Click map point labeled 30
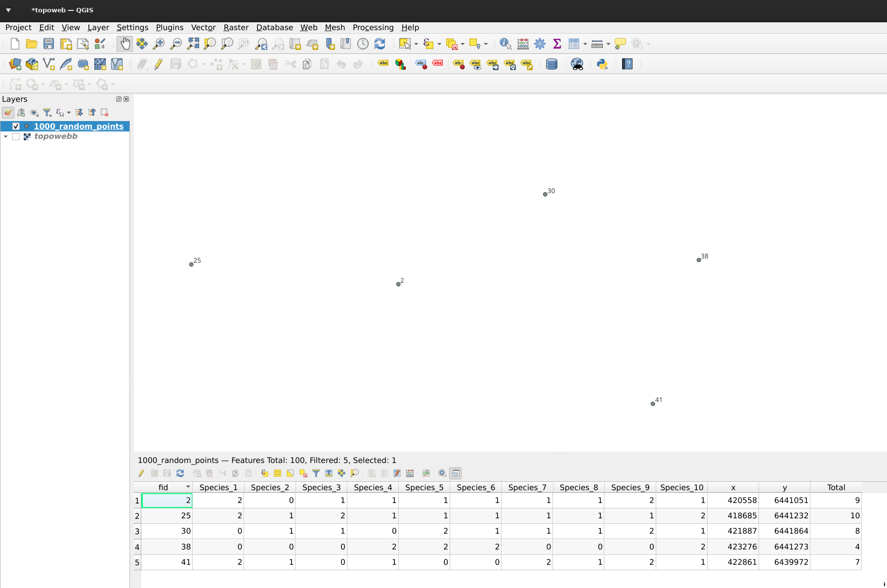Screen dimensions: 887x588 [x=545, y=194]
